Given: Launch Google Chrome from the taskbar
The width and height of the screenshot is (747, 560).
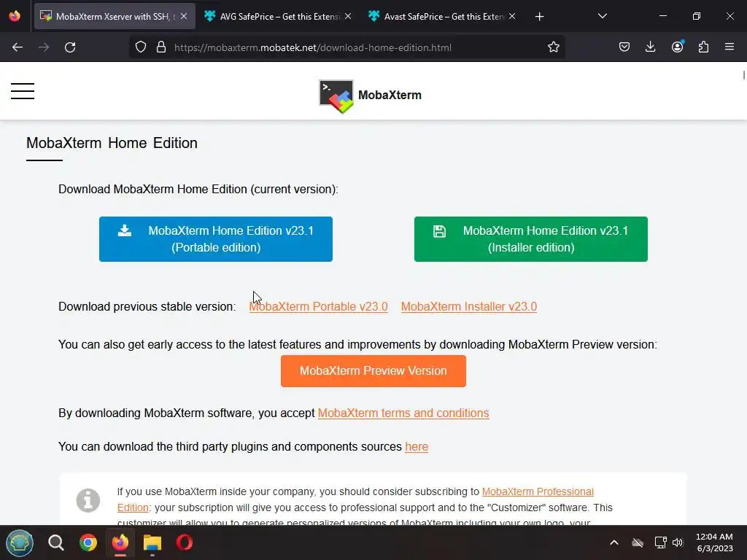Looking at the screenshot, I should [88, 542].
